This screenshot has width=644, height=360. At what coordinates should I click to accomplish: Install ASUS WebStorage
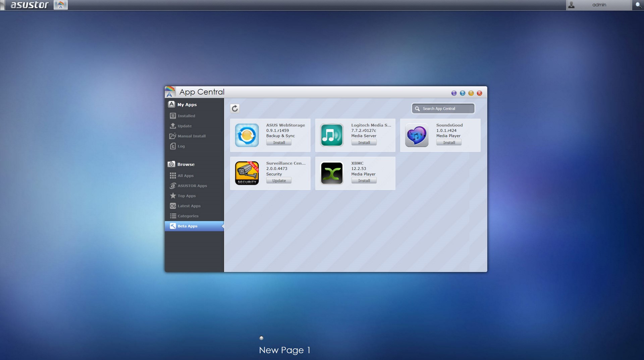pyautogui.click(x=279, y=143)
